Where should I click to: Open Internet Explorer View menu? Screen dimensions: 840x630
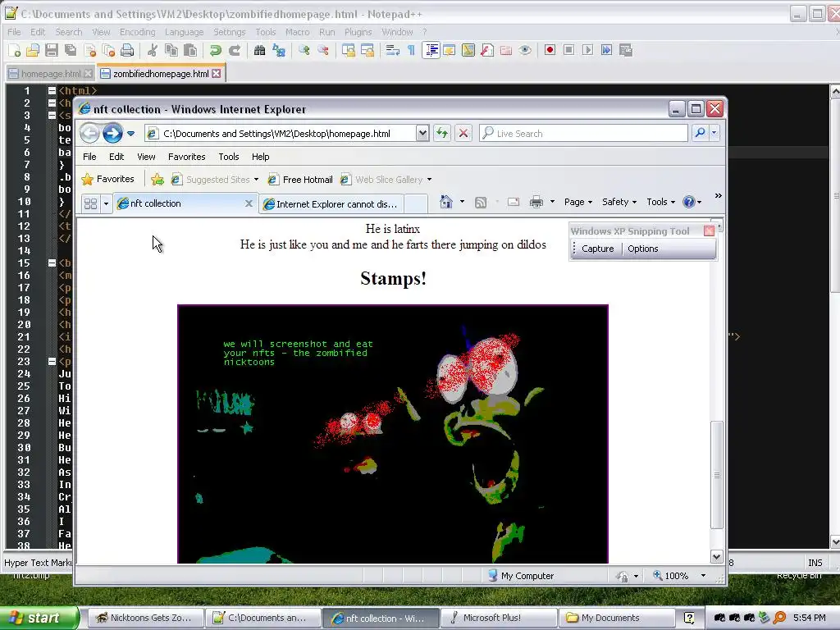click(146, 157)
